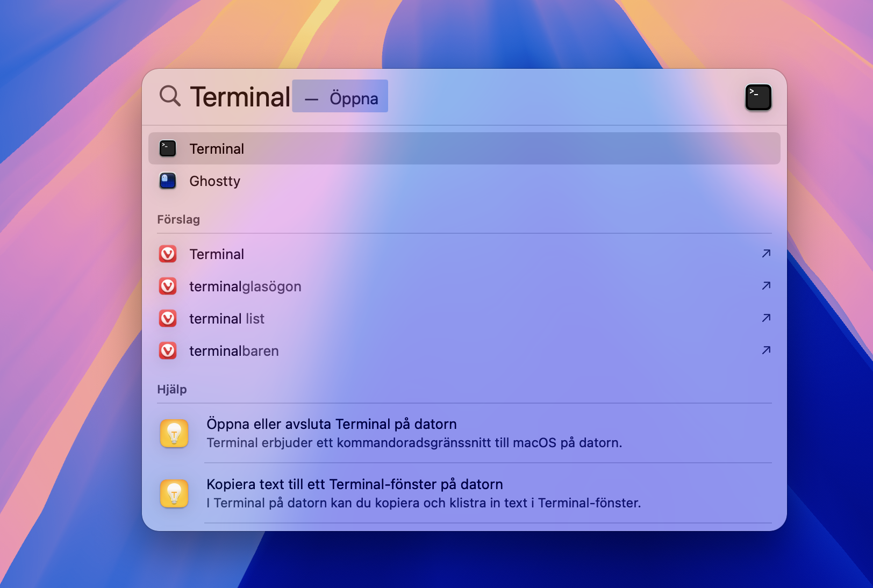Click arrow icon on terminalbaren row
Viewport: 873px width, 588px height.
(x=766, y=350)
